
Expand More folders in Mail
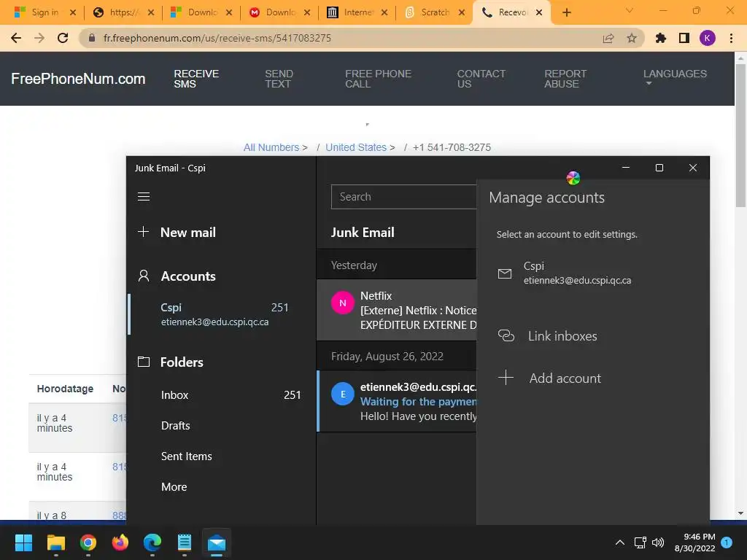point(174,486)
